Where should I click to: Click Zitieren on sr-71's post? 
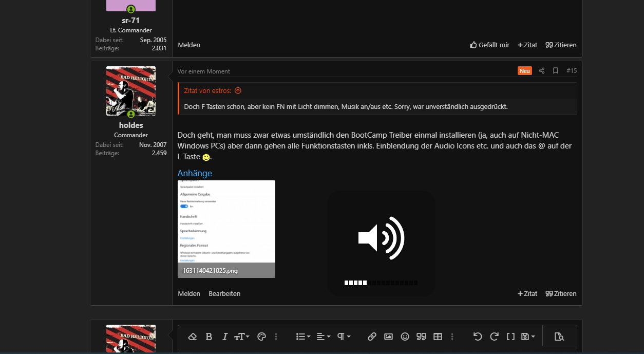tap(561, 45)
